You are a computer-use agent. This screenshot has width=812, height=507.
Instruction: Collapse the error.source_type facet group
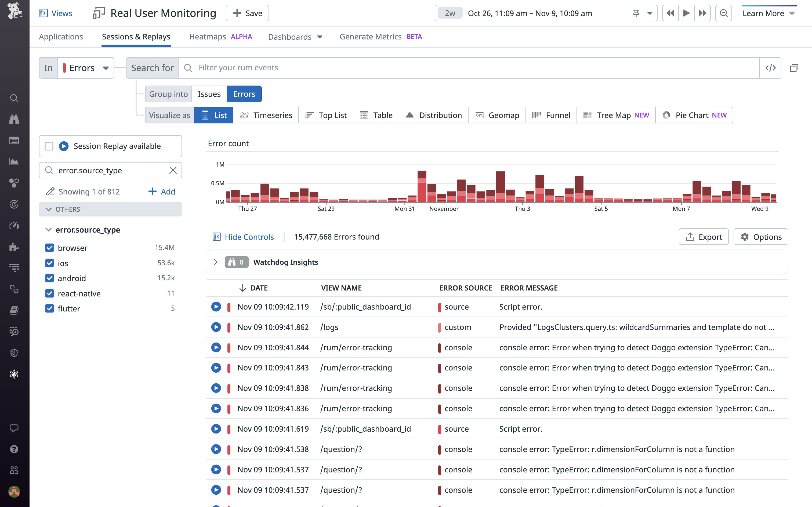pyautogui.click(x=48, y=230)
